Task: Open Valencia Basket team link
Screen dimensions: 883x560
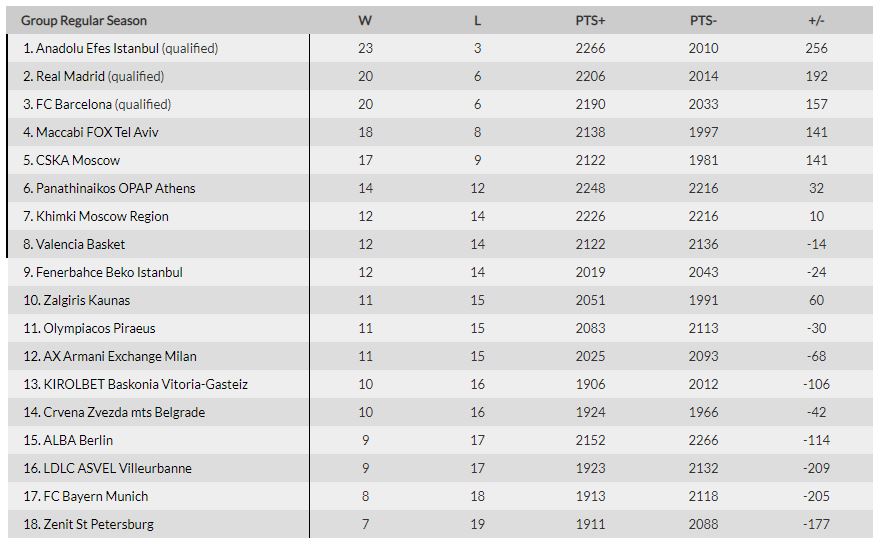Action: [x=81, y=244]
